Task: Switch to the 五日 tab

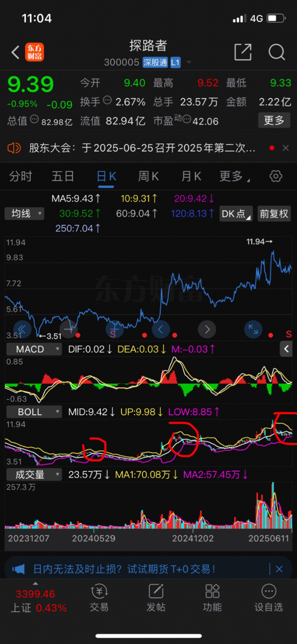Action: coord(63,176)
